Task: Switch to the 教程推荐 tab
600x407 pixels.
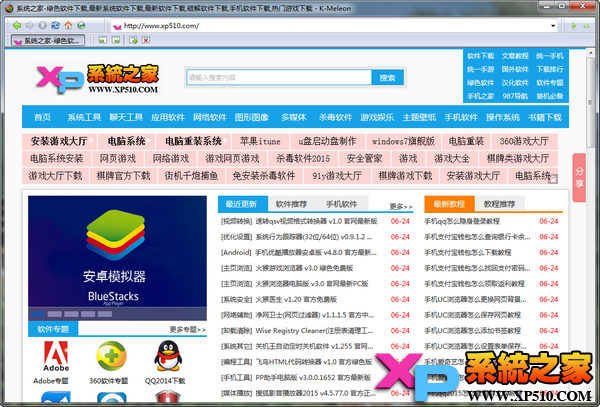Action: (x=499, y=204)
